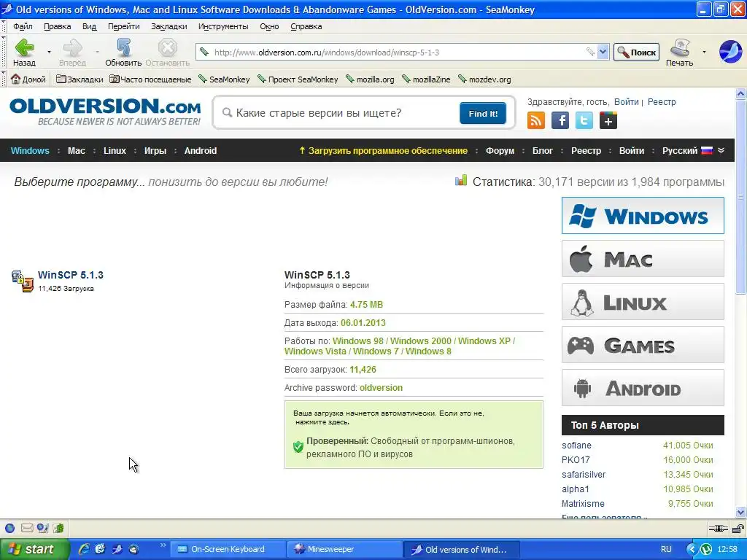Switch to On-Screen Keyboard taskbar window
Screen dimensions: 747x560
(x=228, y=549)
